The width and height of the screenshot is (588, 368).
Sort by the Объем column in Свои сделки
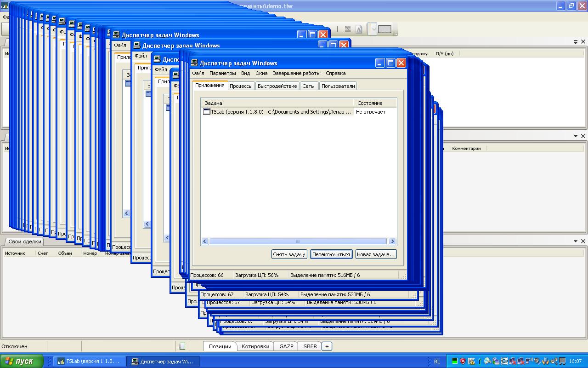[x=65, y=253]
